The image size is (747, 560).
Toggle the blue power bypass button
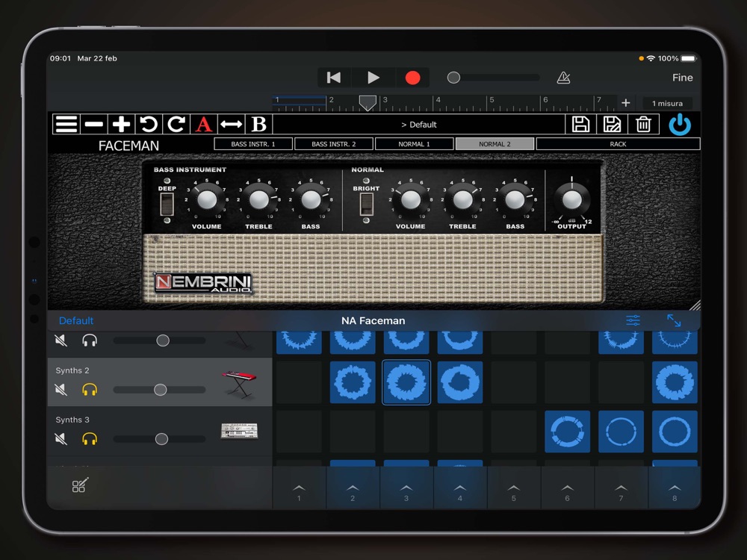pyautogui.click(x=680, y=125)
